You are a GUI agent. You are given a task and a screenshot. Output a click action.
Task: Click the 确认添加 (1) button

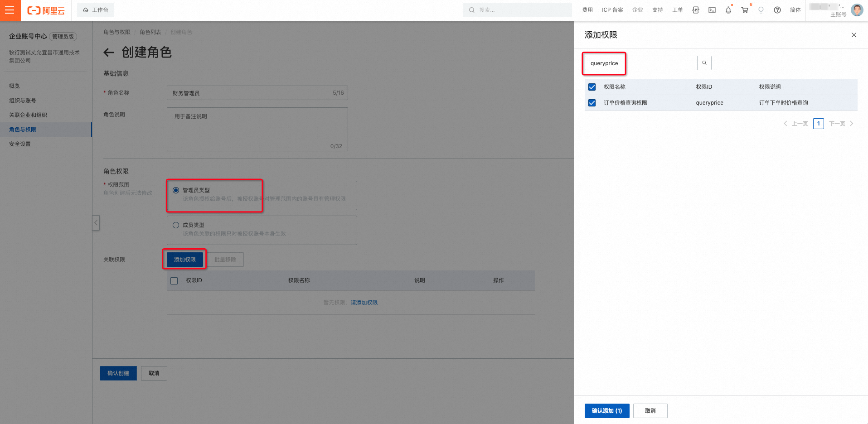[607, 411]
